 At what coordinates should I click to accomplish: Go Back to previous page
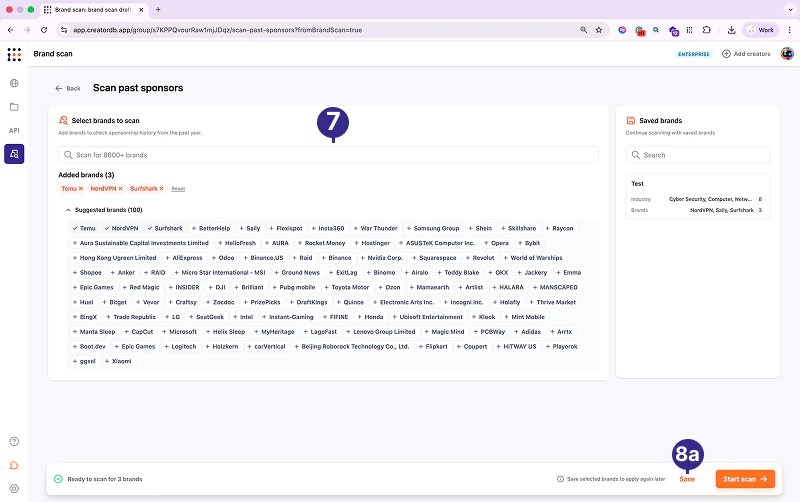pyautogui.click(x=68, y=88)
